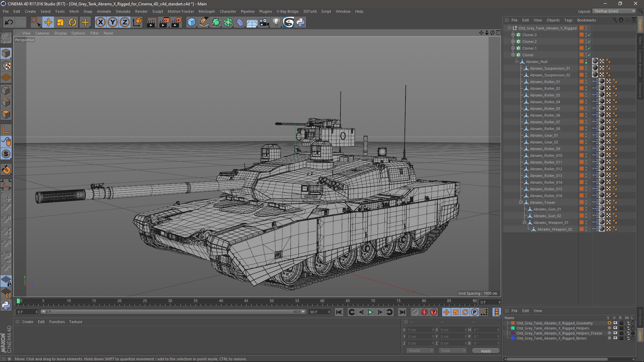Collapse the Abrams_Hull hierarchy
Image resolution: width=644 pixels, height=362 pixels.
tap(517, 62)
